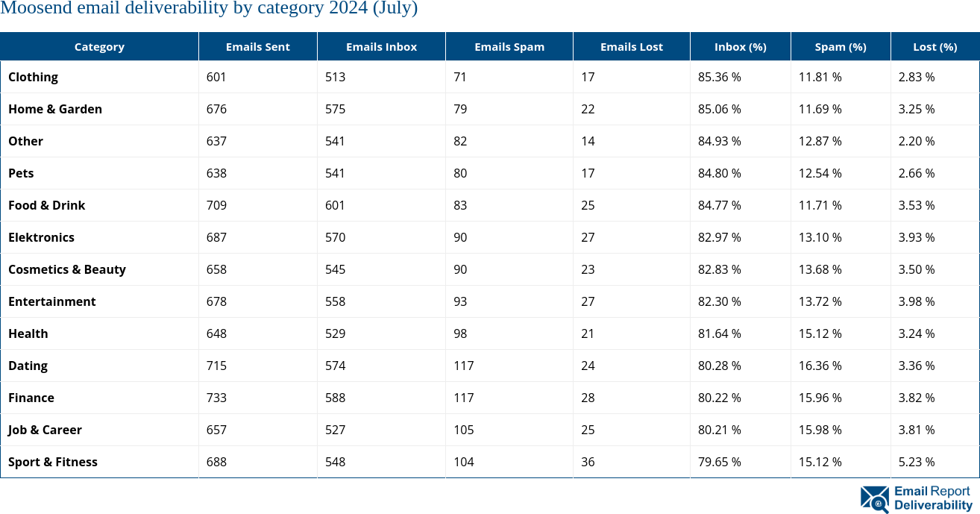Click Other lost percentage 2.20 %
Viewport: 980px width, 514px height.
pyautogui.click(x=917, y=141)
